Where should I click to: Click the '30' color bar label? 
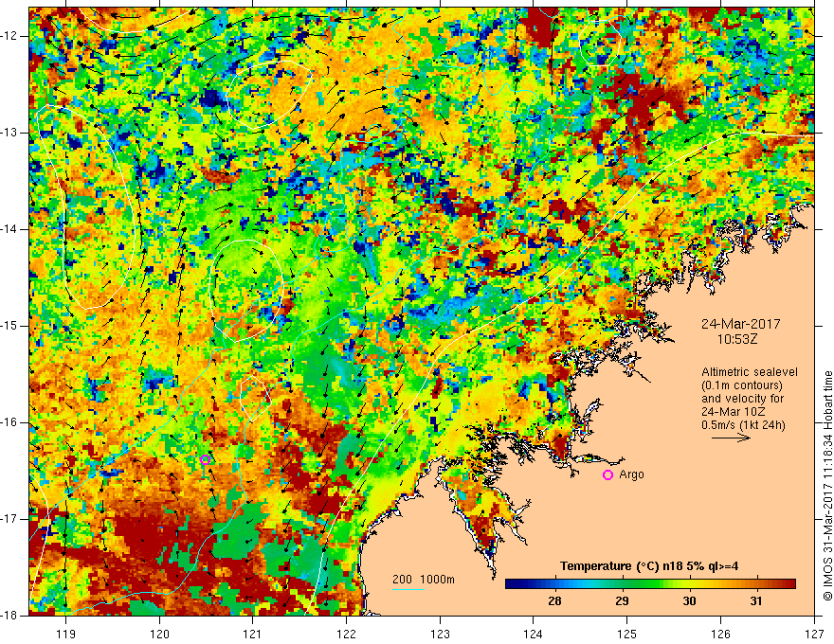pos(689,601)
